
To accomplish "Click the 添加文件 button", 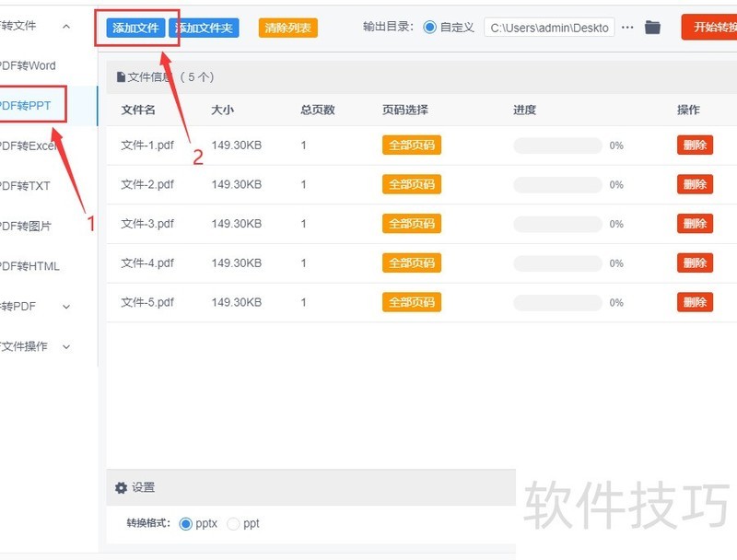I will (x=135, y=28).
